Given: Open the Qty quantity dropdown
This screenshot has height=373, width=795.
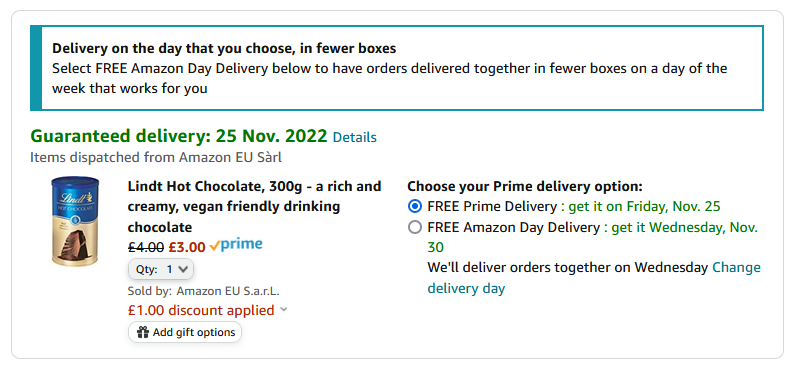Looking at the screenshot, I should (161, 269).
